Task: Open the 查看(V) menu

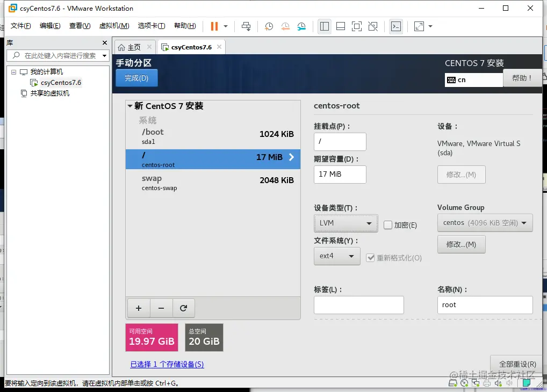Action: click(x=80, y=26)
